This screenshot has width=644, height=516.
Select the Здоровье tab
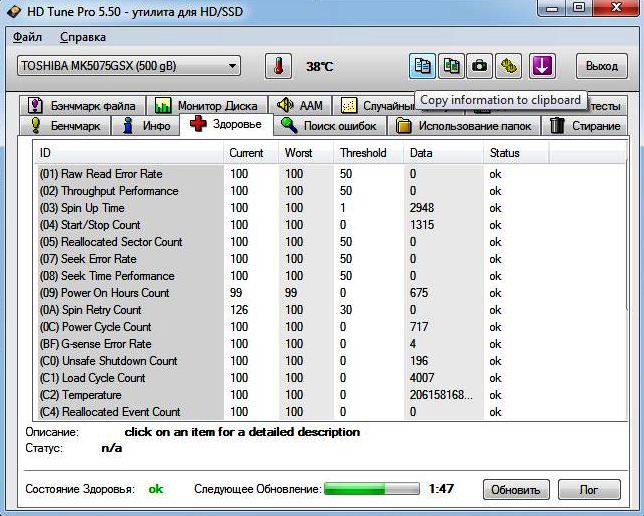click(x=226, y=124)
